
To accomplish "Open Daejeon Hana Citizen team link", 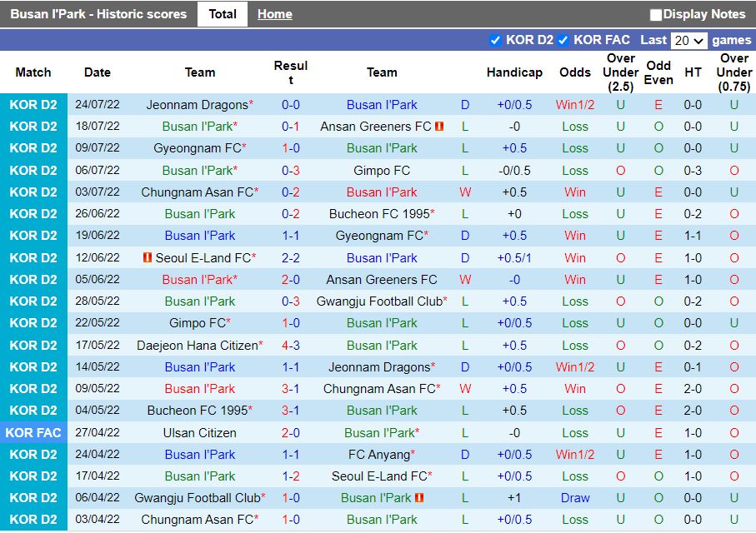I will click(198, 346).
